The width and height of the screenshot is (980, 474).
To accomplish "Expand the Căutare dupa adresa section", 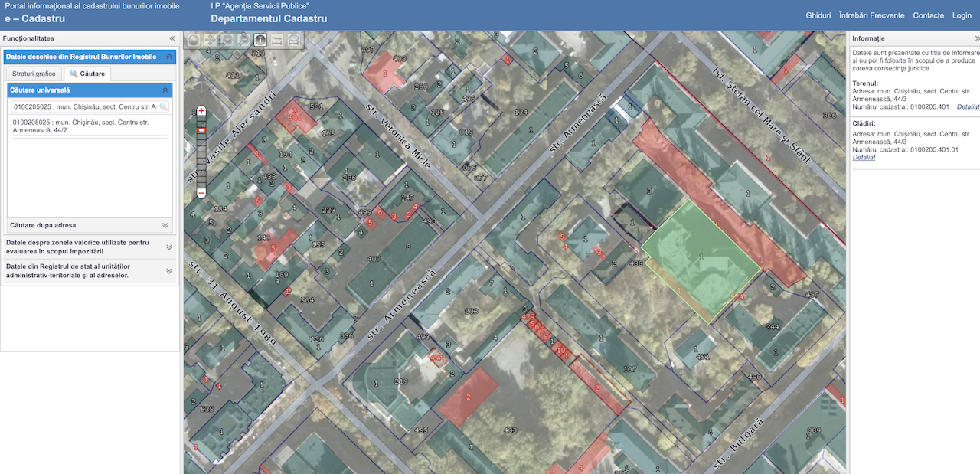I will pos(165,225).
